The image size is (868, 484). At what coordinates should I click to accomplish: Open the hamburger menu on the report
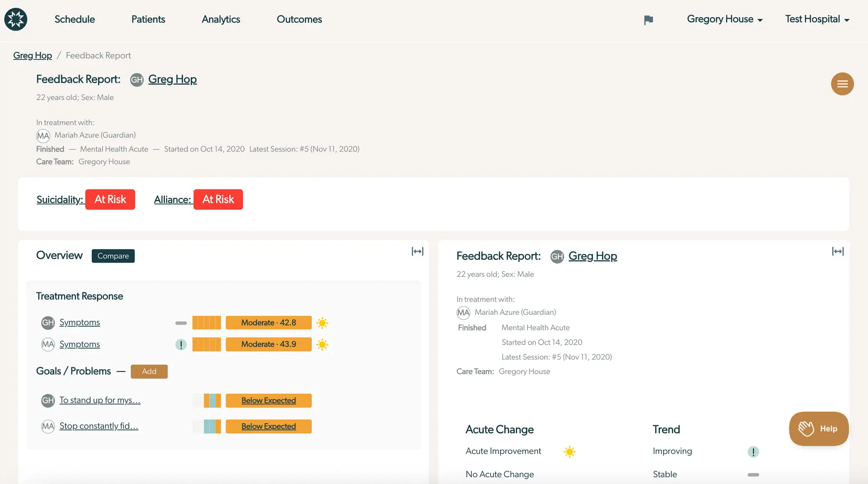pyautogui.click(x=842, y=84)
